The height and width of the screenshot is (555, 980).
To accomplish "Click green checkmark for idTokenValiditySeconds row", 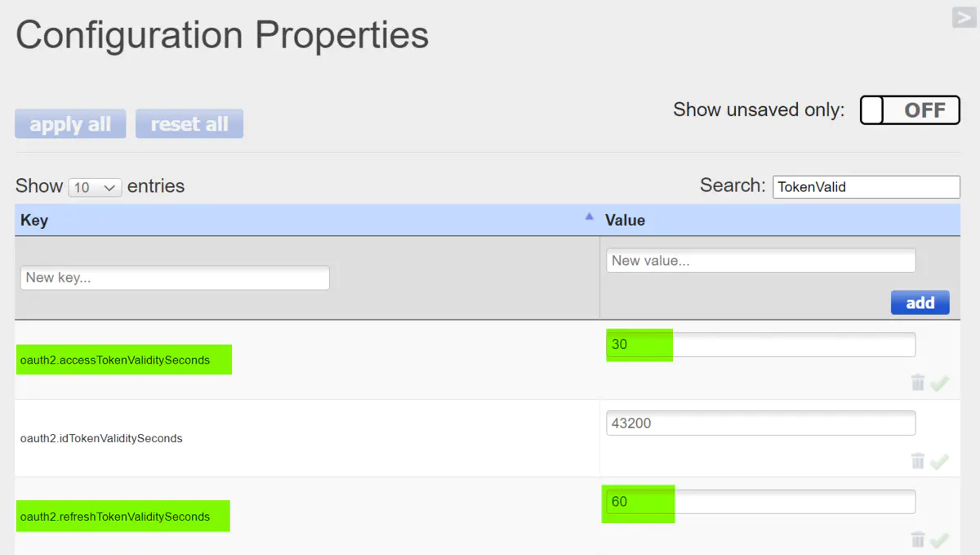I will pos(939,462).
